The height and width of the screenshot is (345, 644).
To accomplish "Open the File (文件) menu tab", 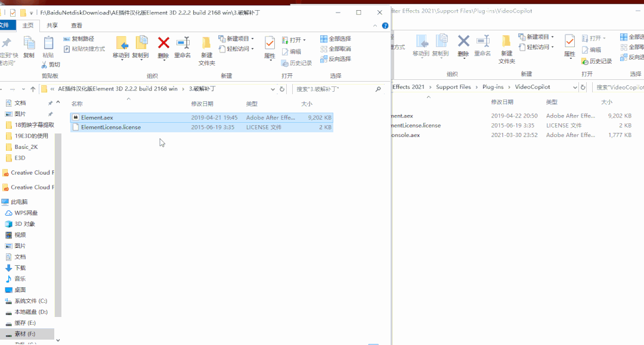I will point(5,26).
